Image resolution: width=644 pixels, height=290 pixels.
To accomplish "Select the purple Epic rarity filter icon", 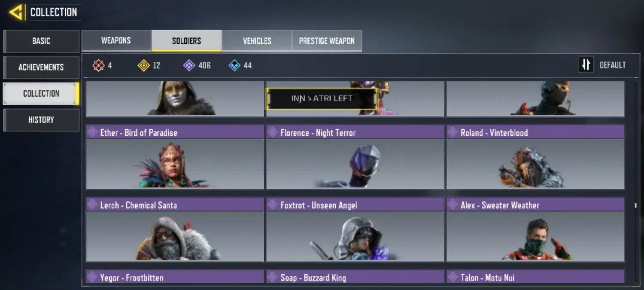I will tap(189, 65).
